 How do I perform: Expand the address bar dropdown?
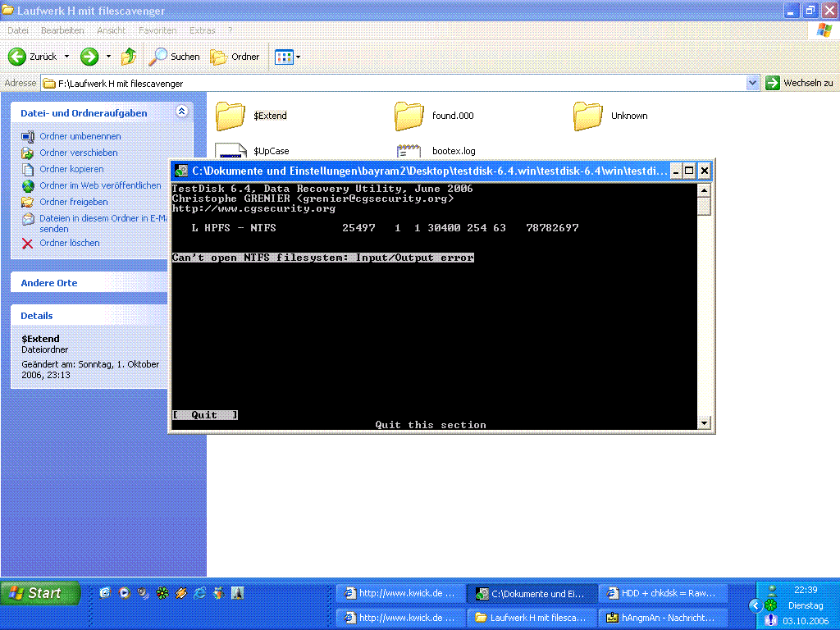753,83
